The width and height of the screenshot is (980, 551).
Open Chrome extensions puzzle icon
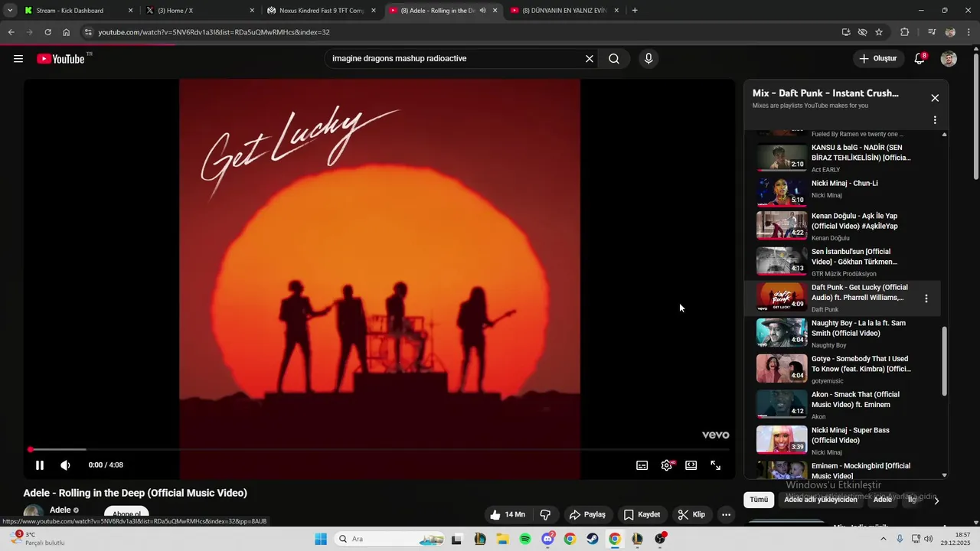tap(905, 32)
